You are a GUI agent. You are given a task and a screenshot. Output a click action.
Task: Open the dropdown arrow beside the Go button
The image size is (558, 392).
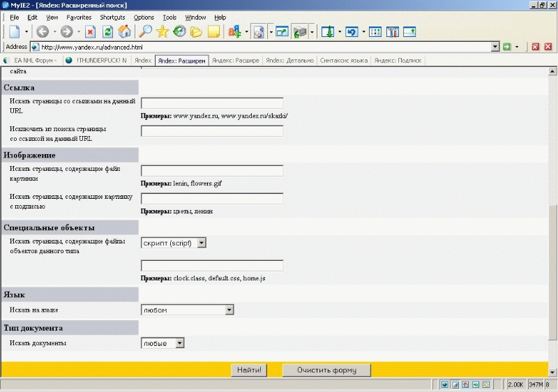click(x=517, y=47)
